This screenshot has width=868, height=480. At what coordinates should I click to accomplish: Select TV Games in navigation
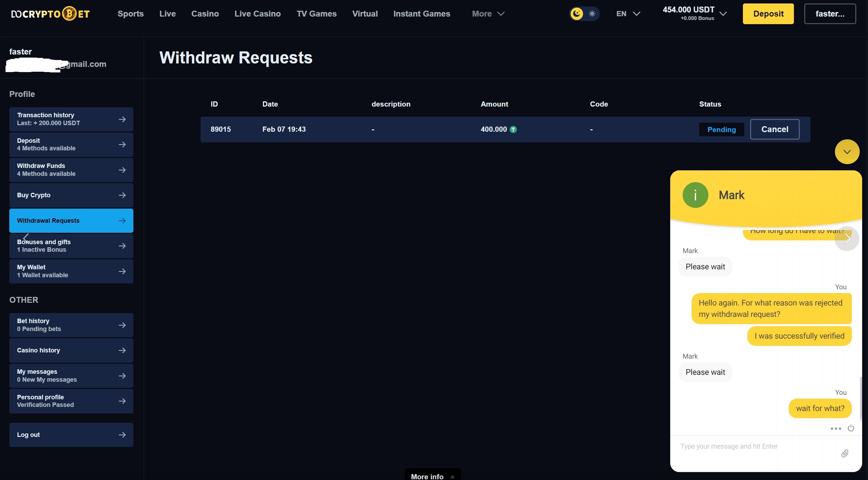[316, 14]
